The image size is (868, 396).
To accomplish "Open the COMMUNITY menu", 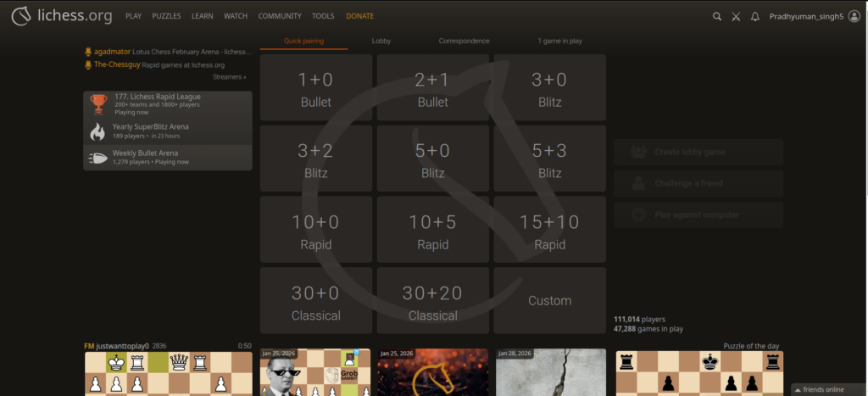I will [280, 16].
